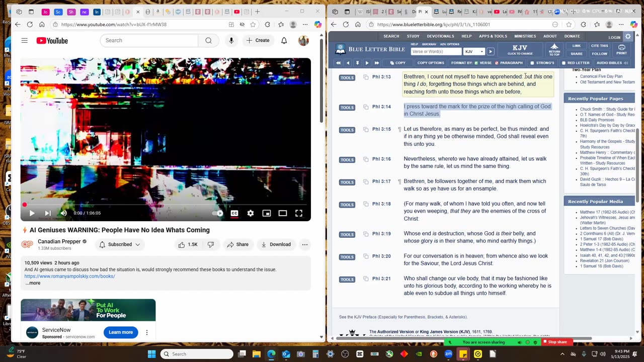Open the KJV translation dropdown
644x362 pixels.
tap(474, 51)
